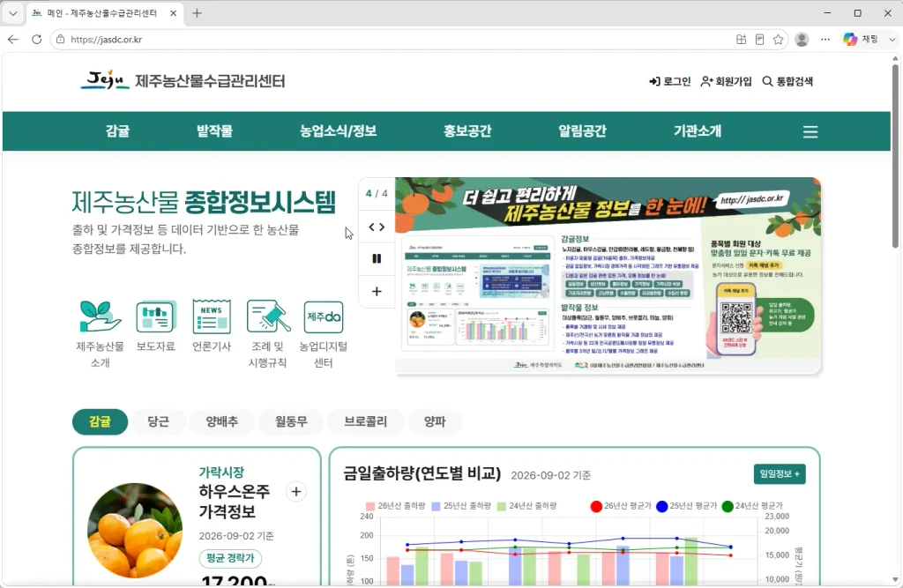Open the 로그인 link
The height and width of the screenshot is (588, 903).
click(670, 81)
